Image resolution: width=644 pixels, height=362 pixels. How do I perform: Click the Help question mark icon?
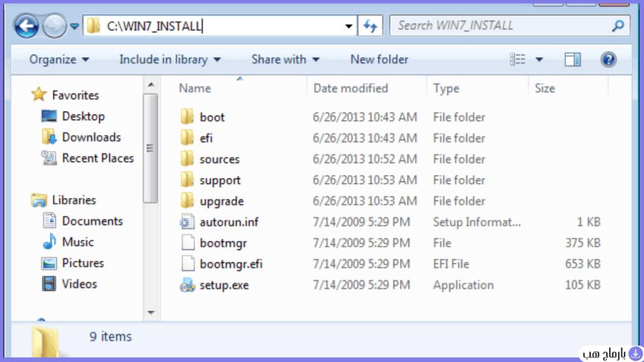click(x=608, y=60)
